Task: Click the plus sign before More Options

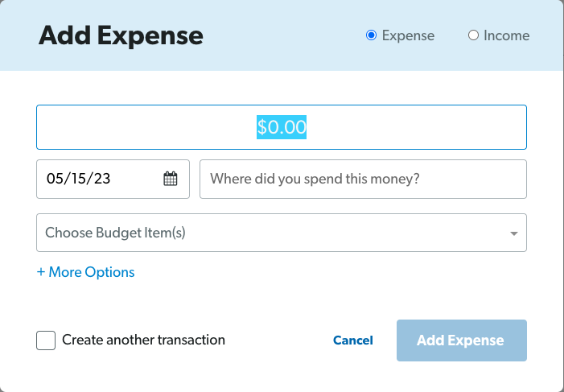Action: [x=41, y=272]
